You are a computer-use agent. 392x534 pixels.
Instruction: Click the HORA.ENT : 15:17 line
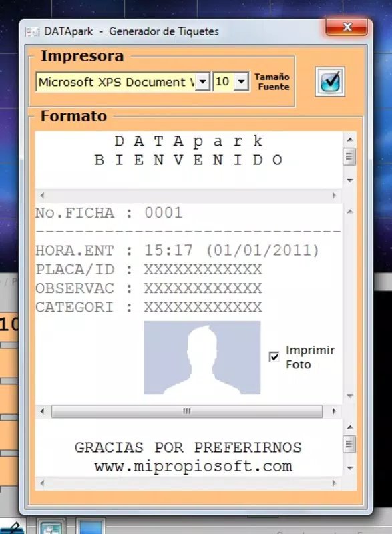pos(178,251)
